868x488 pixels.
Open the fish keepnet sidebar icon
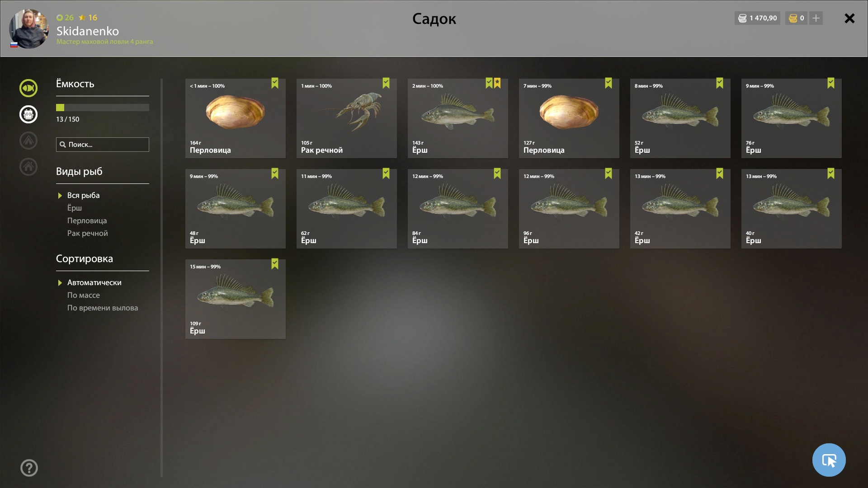click(x=28, y=88)
